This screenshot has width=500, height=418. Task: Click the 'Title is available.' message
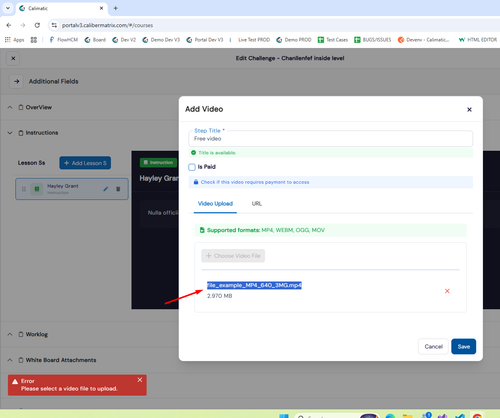point(217,153)
